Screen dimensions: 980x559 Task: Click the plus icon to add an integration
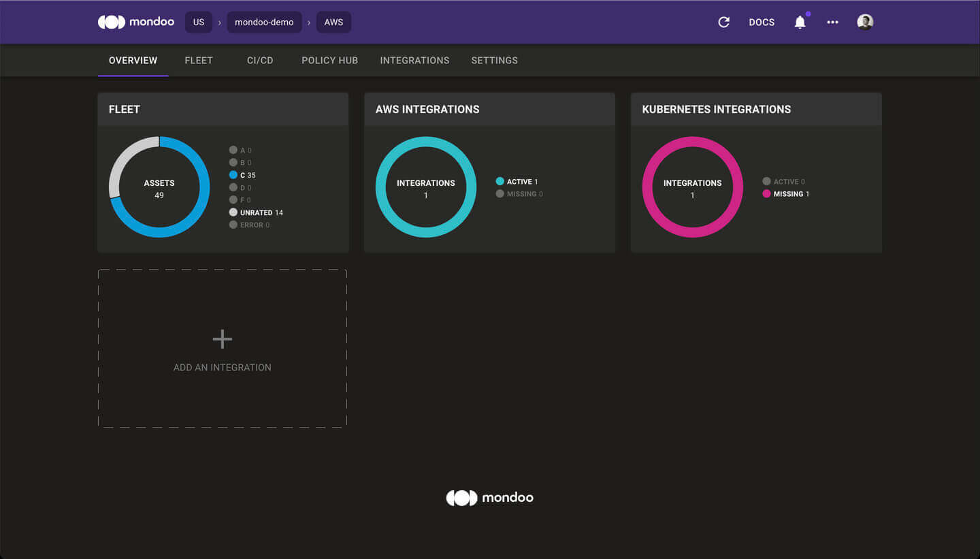click(222, 338)
